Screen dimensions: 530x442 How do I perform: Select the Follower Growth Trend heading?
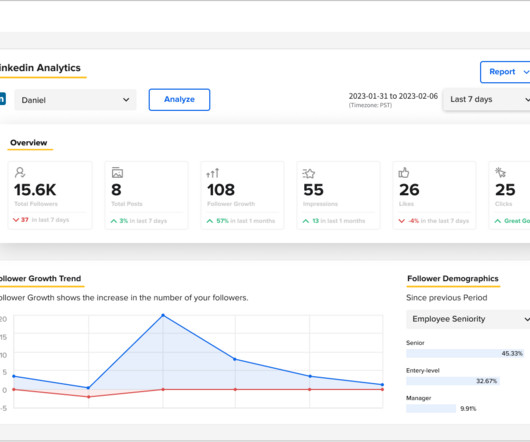point(41,279)
